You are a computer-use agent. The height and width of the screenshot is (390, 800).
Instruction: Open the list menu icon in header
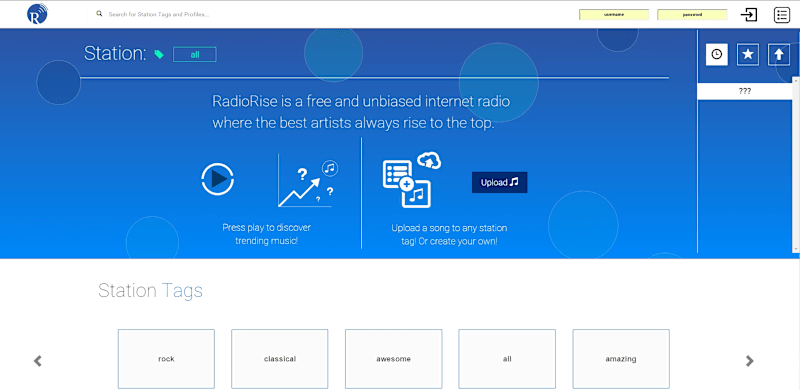[x=782, y=15]
